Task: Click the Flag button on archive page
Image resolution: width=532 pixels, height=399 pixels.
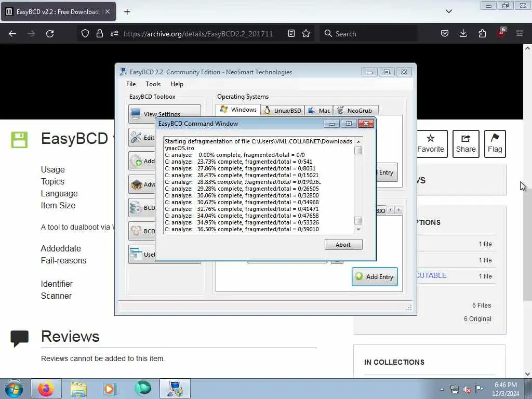Action: (495, 144)
